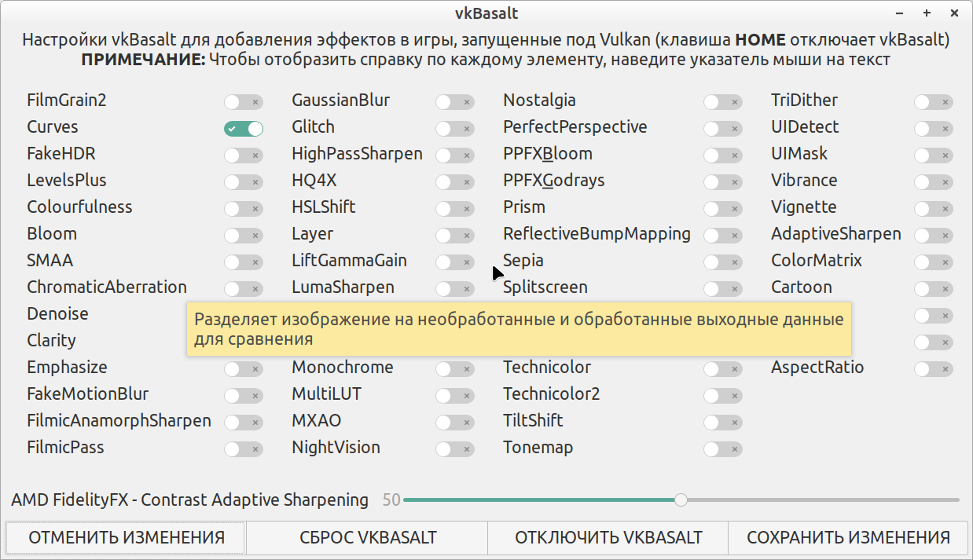Viewport: 973px width, 560px height.
Task: Enable the NightVision effect toggle
Action: (x=455, y=449)
